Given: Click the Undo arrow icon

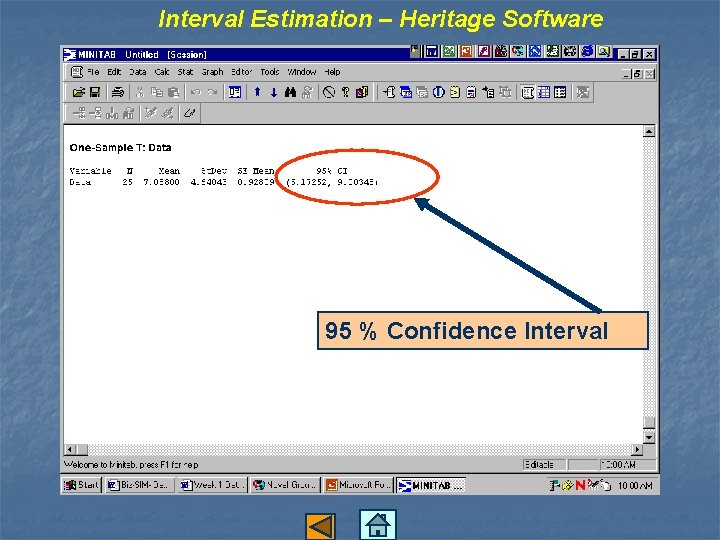Looking at the screenshot, I should click(x=196, y=92).
